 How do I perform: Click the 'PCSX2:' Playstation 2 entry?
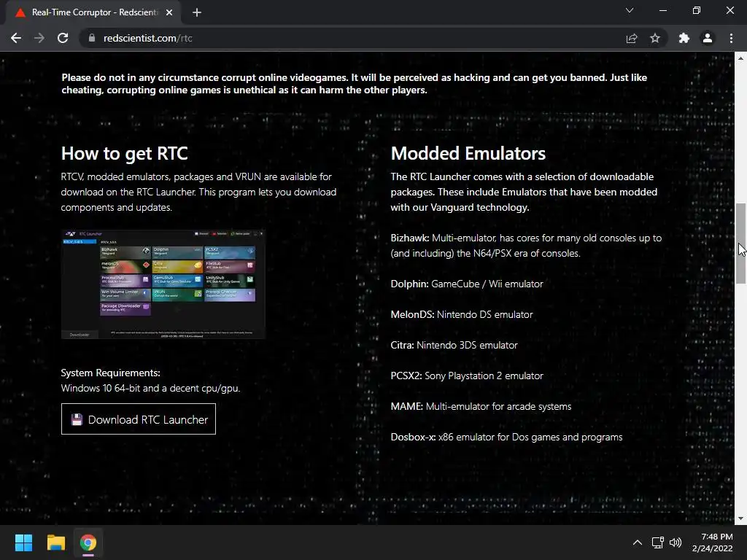[467, 376]
